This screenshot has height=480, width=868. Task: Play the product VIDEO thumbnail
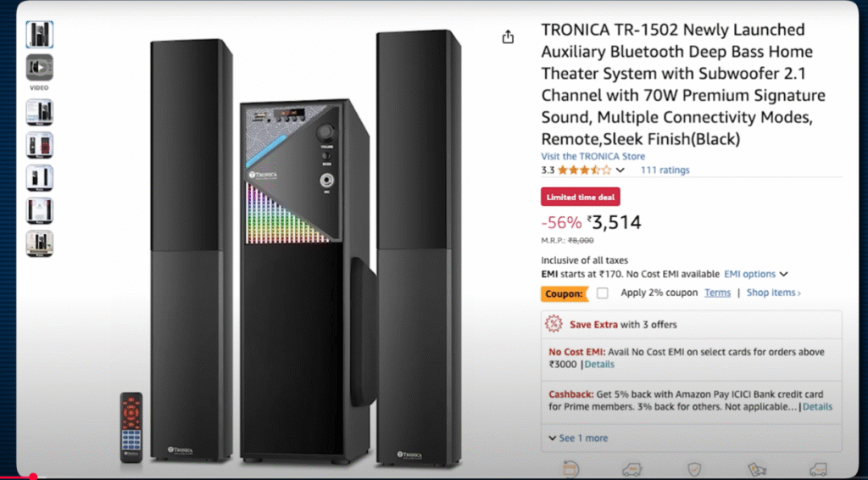[40, 67]
